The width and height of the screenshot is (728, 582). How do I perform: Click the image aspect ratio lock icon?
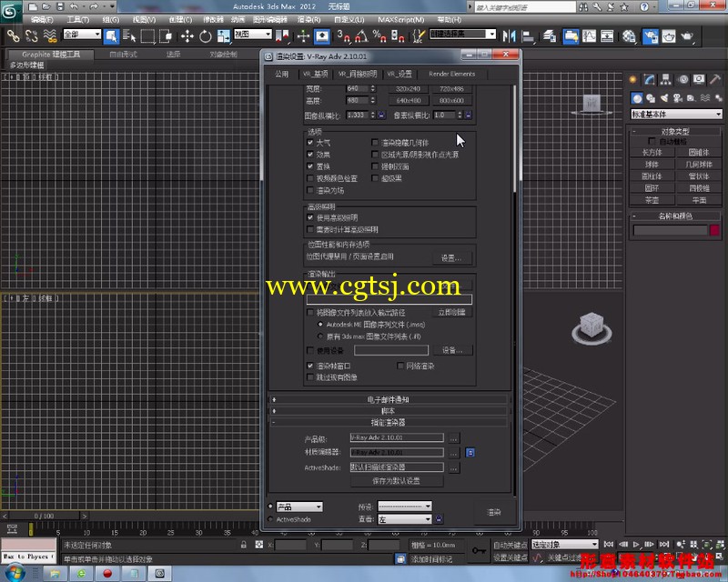[x=381, y=115]
